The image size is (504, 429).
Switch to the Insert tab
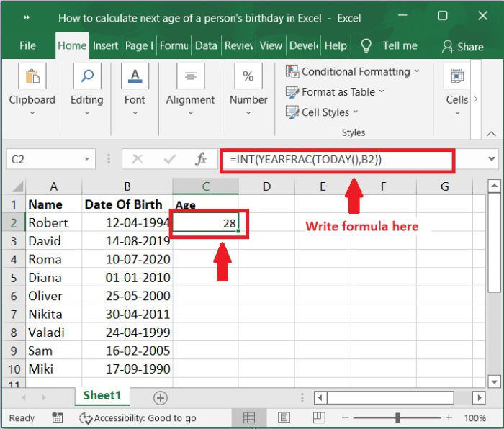coord(105,45)
